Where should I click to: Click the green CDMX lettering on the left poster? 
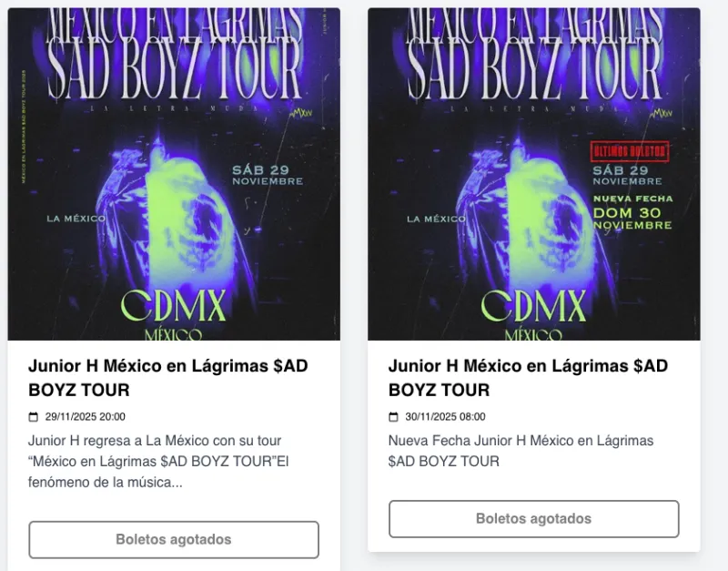coord(174,306)
